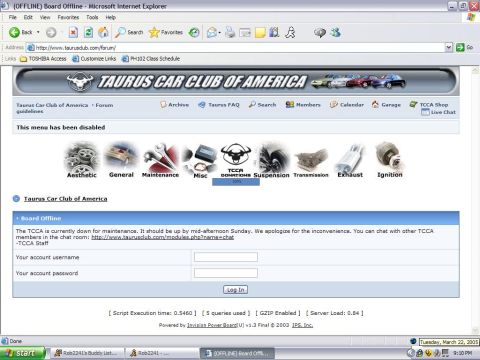The width and height of the screenshot is (480, 360).
Task: Open the Garage link
Action: 386,105
